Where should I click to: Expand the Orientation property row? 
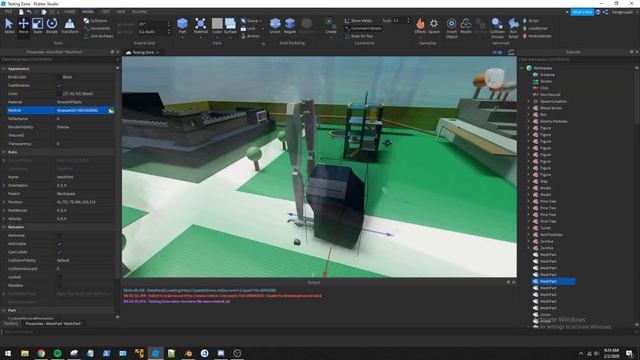tap(4, 185)
